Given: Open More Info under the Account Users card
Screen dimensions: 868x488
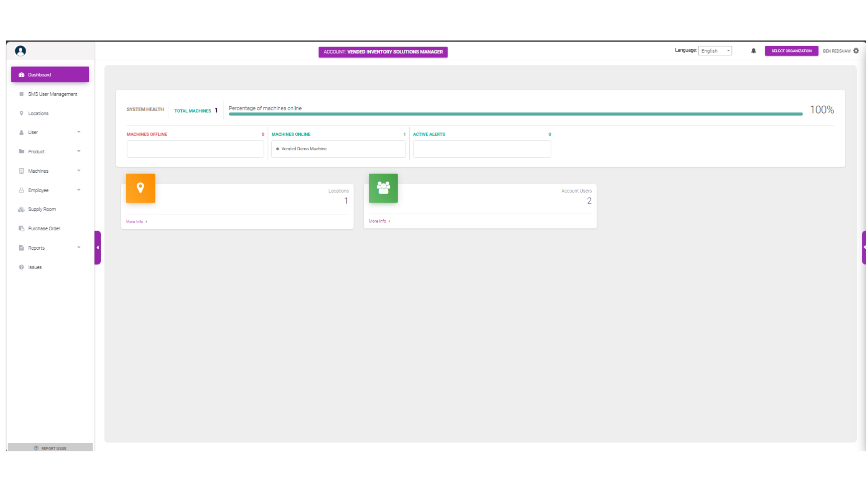Looking at the screenshot, I should 379,221.
